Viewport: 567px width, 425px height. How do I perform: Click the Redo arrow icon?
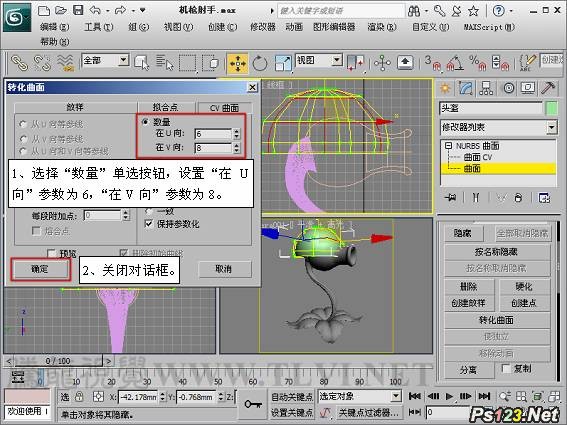tap(121, 10)
